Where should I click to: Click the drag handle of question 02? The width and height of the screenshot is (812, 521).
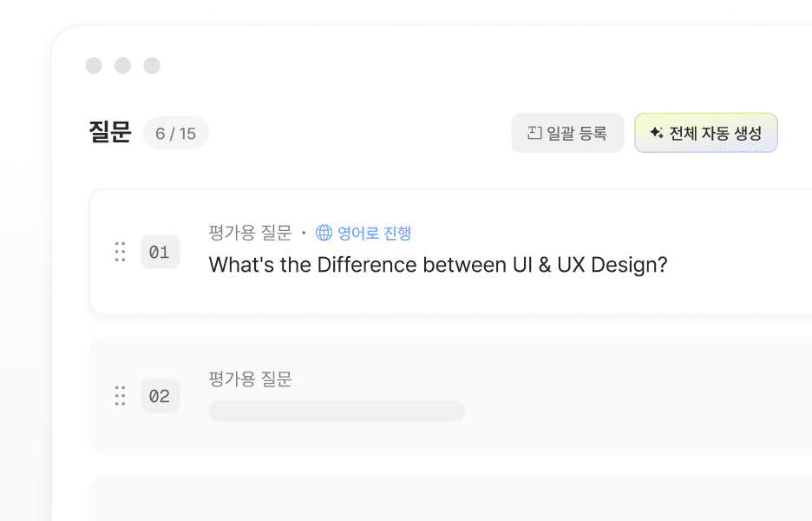pyautogui.click(x=120, y=396)
